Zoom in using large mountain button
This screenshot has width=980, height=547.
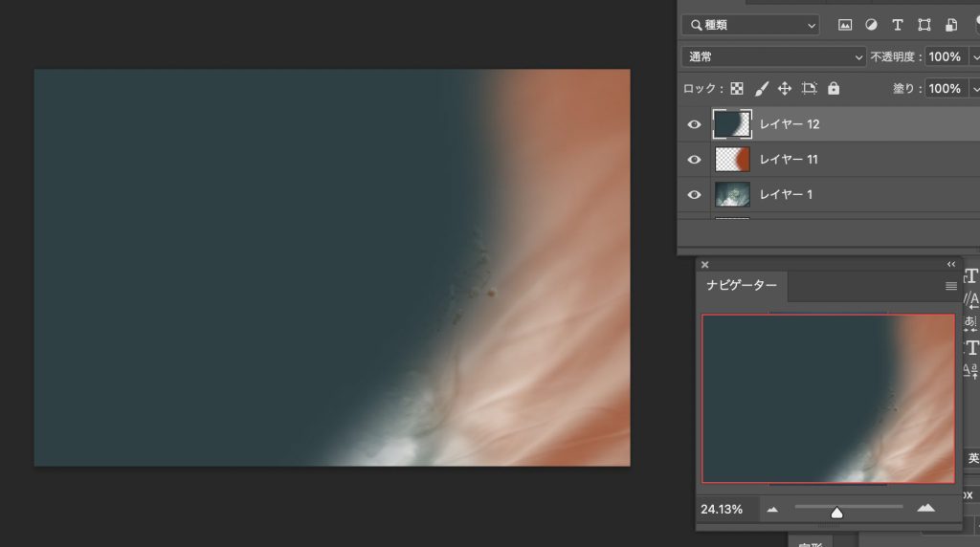coord(925,509)
